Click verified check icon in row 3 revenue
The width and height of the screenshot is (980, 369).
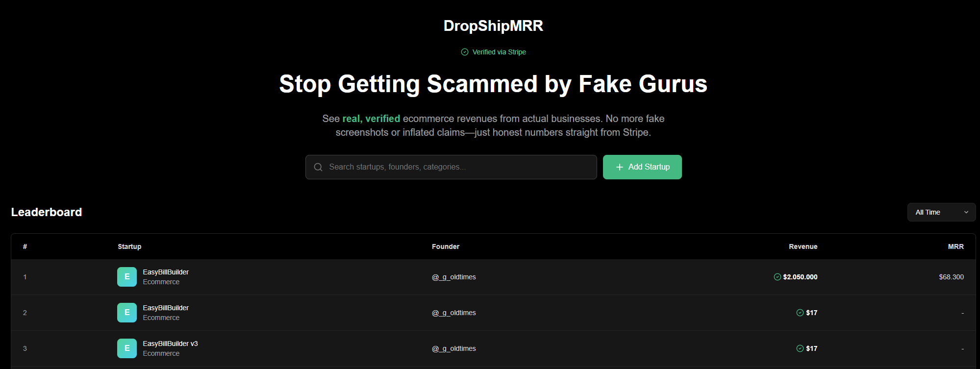[x=800, y=348]
